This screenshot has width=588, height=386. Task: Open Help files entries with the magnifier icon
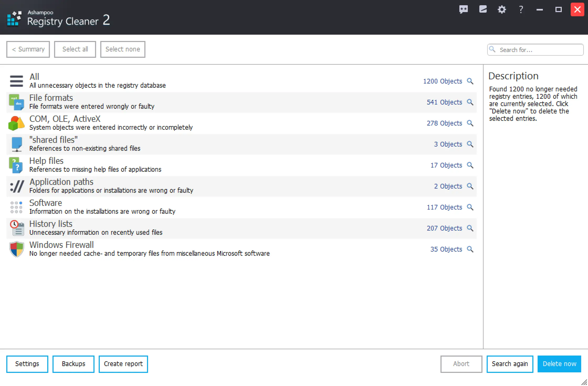pyautogui.click(x=470, y=165)
